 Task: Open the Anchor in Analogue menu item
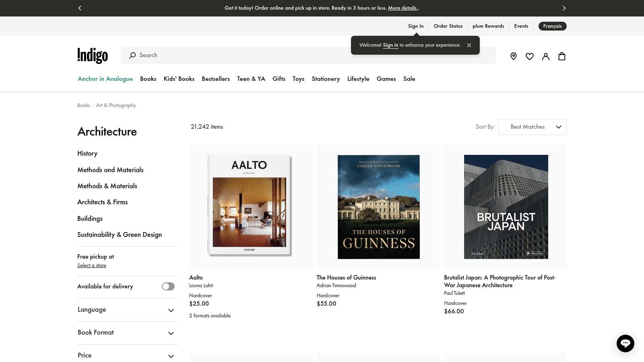click(105, 79)
